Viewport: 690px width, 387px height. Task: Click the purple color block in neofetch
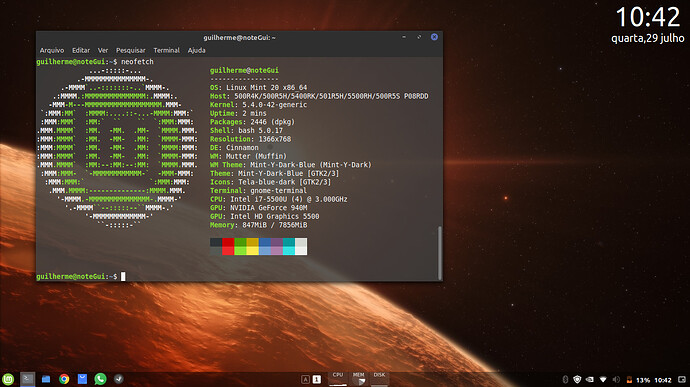pyautogui.click(x=277, y=246)
